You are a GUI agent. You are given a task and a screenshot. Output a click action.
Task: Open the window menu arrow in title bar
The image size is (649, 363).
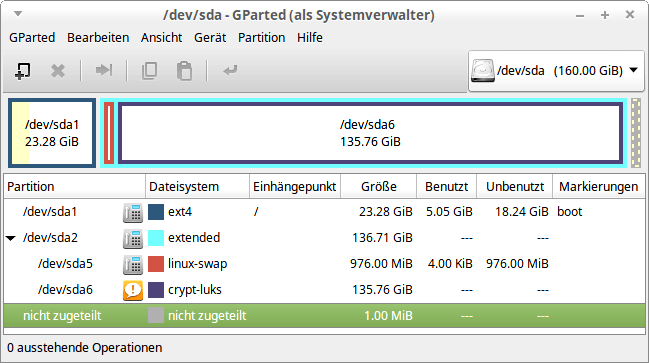click(x=18, y=14)
